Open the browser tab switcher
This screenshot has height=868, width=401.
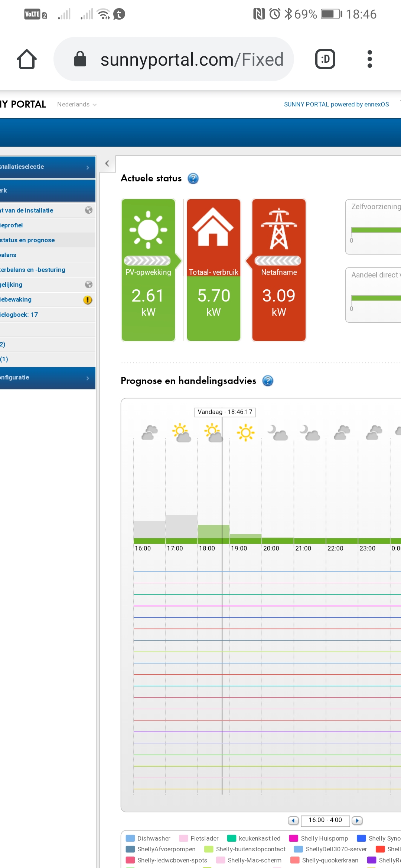click(x=325, y=59)
